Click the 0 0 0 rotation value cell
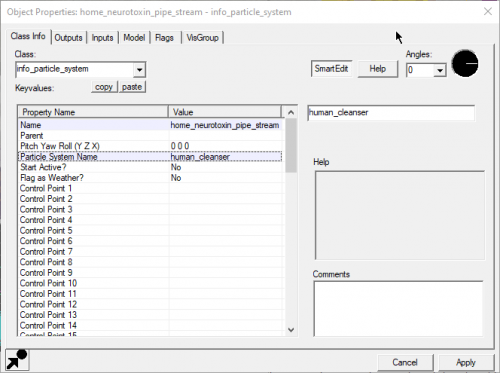 point(225,146)
